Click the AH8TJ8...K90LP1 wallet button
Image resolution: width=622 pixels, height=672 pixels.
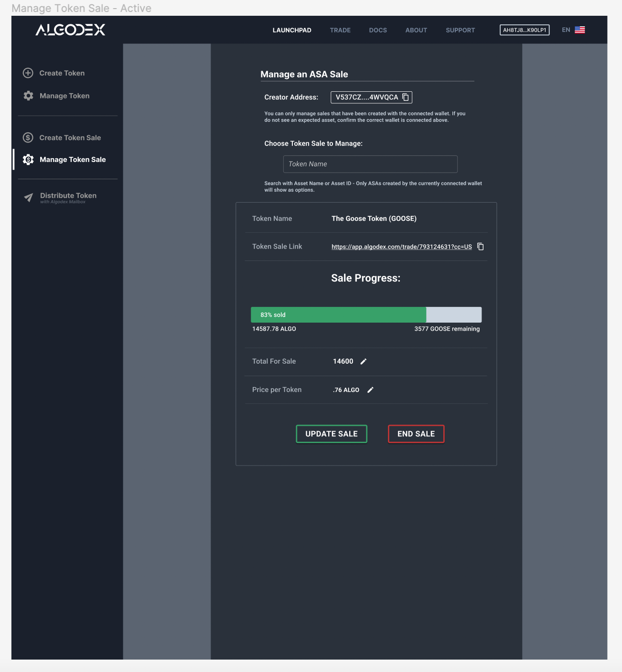[525, 30]
